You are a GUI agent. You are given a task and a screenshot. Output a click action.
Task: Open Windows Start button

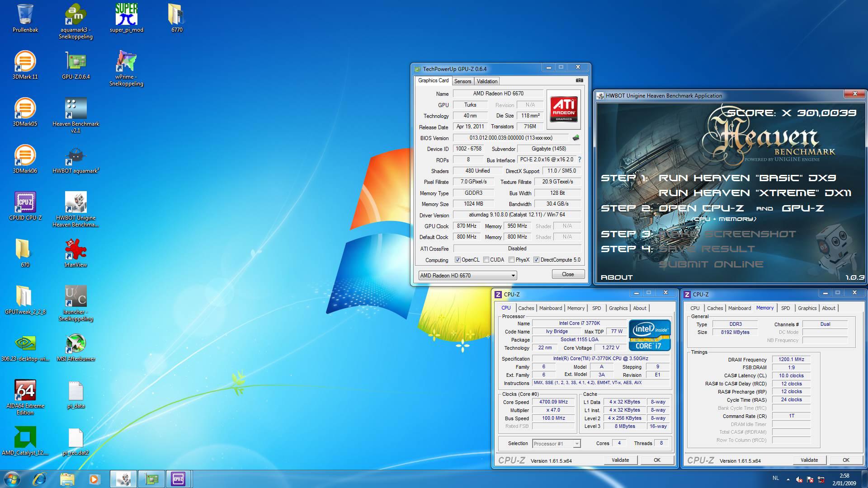(x=12, y=479)
